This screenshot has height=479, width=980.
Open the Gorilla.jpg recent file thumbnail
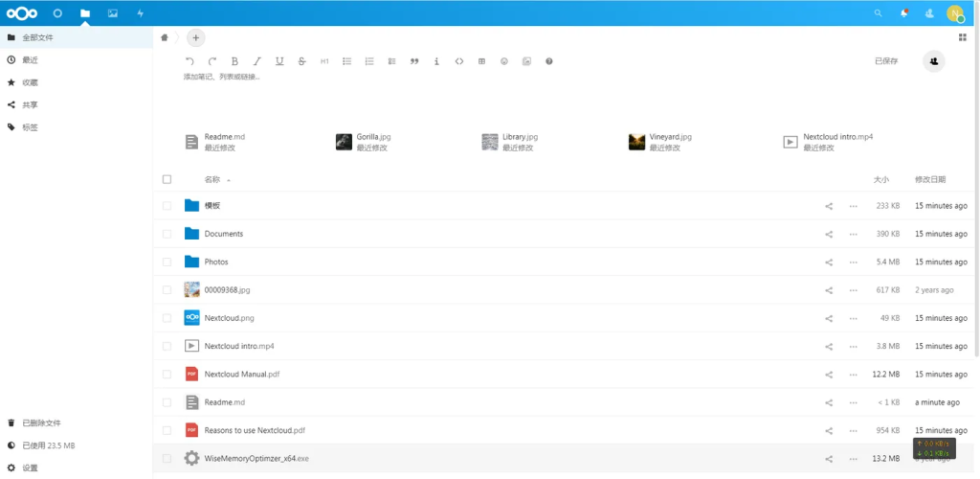pyautogui.click(x=345, y=142)
